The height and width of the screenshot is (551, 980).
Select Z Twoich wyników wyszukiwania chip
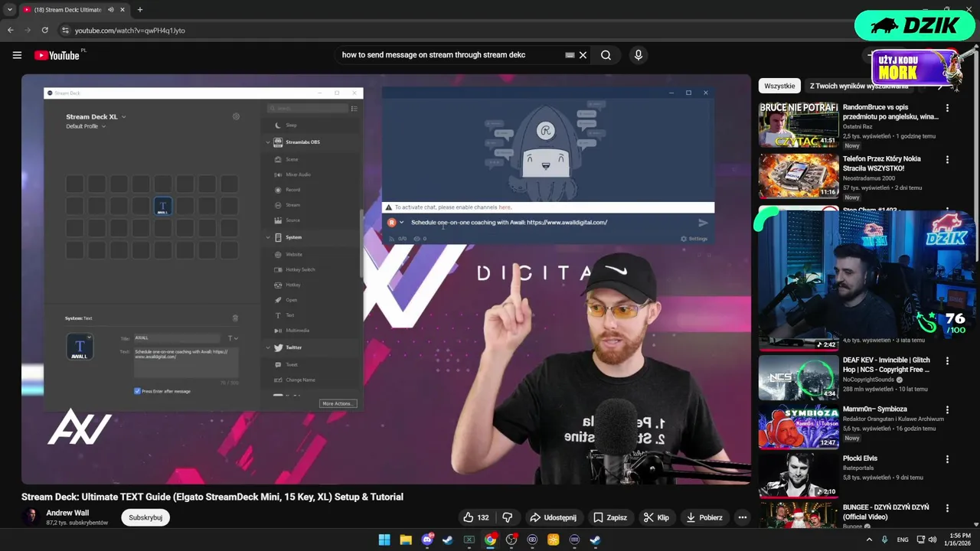coord(859,86)
